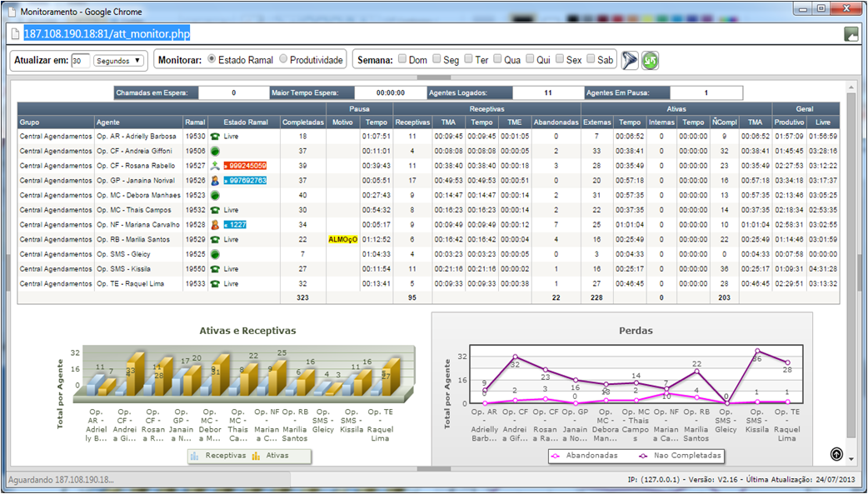Click the Grupo column header
This screenshot has width=868, height=494.
pos(56,122)
